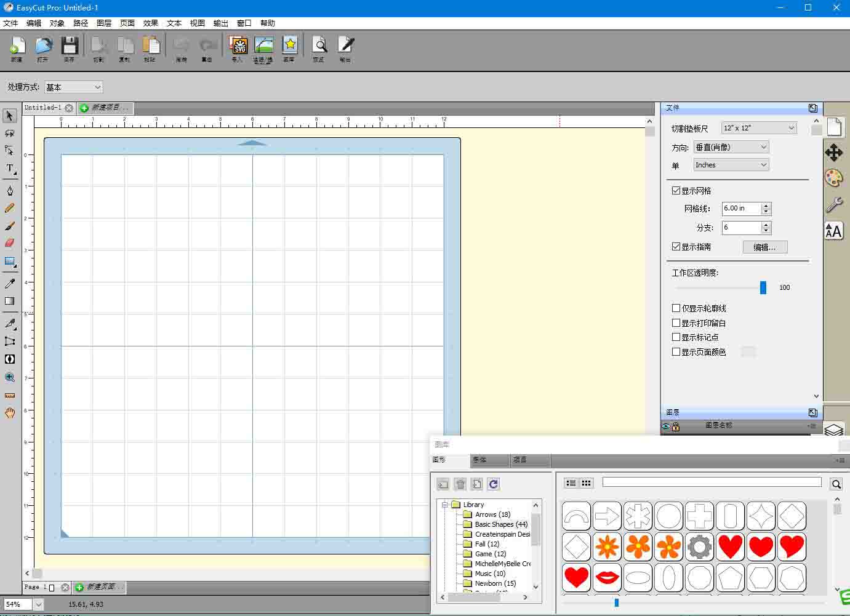Open the 视图 View menu
Viewport: 850px width, 616px height.
click(198, 23)
